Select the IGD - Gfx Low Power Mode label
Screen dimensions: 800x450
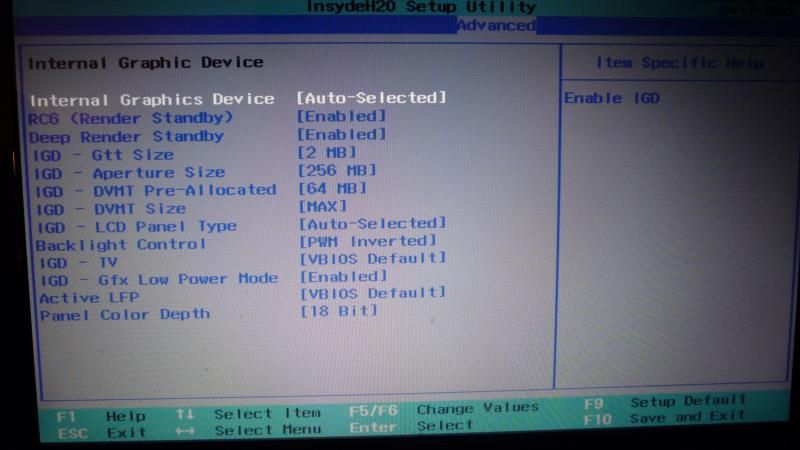pyautogui.click(x=159, y=280)
